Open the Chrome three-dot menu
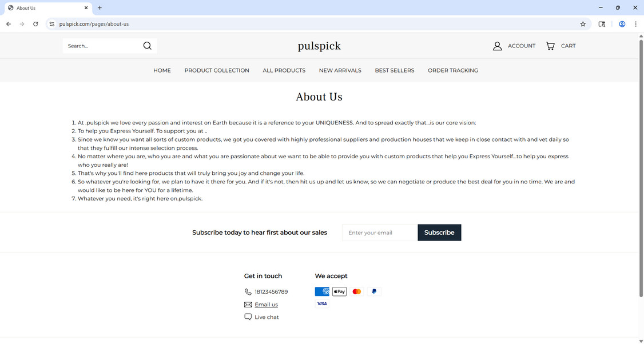The height and width of the screenshot is (344, 644). [x=635, y=24]
